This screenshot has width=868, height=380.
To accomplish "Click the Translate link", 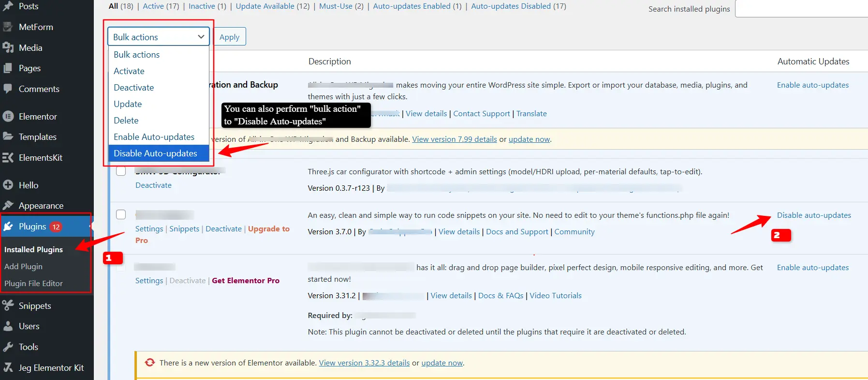I will [531, 114].
